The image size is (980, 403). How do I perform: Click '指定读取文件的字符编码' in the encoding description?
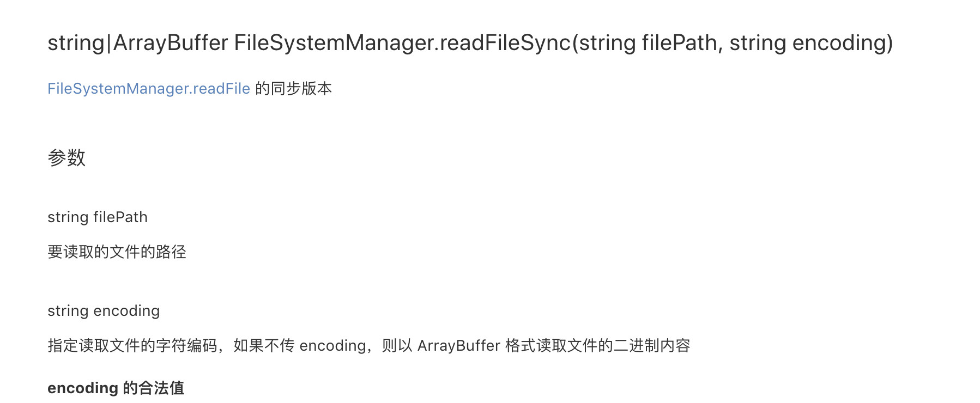132,346
